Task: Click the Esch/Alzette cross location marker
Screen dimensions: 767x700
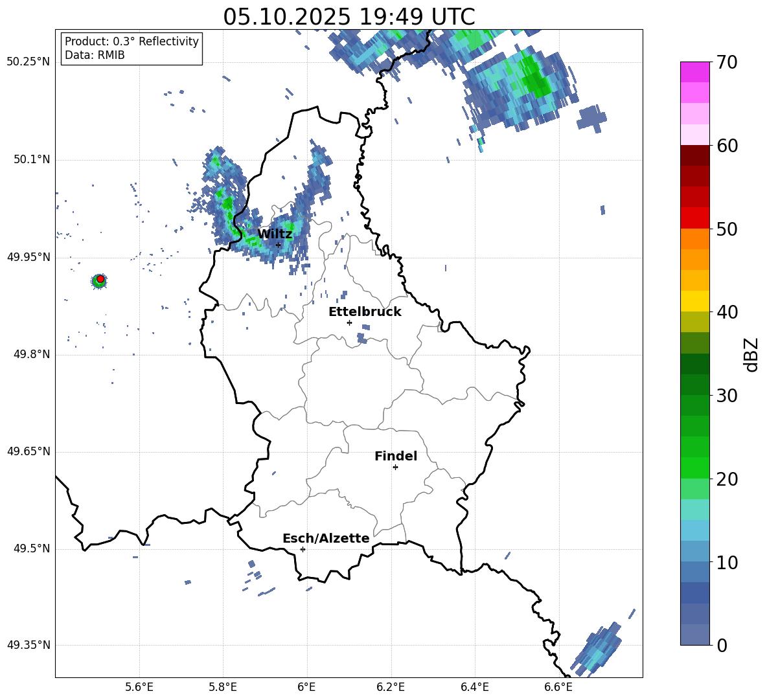Action: [x=303, y=549]
